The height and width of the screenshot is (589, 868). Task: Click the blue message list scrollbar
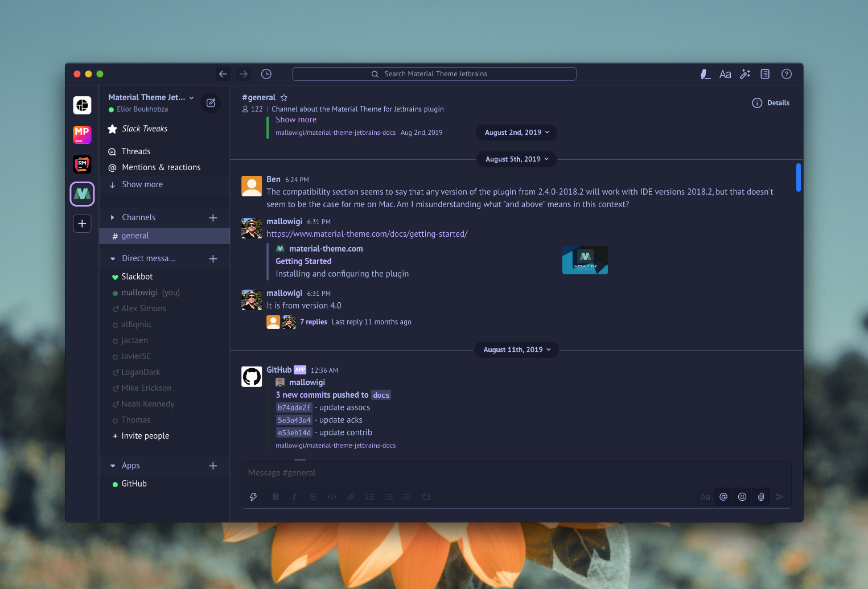tap(799, 178)
